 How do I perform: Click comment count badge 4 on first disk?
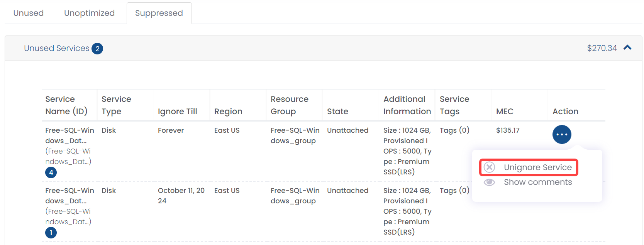coord(51,172)
